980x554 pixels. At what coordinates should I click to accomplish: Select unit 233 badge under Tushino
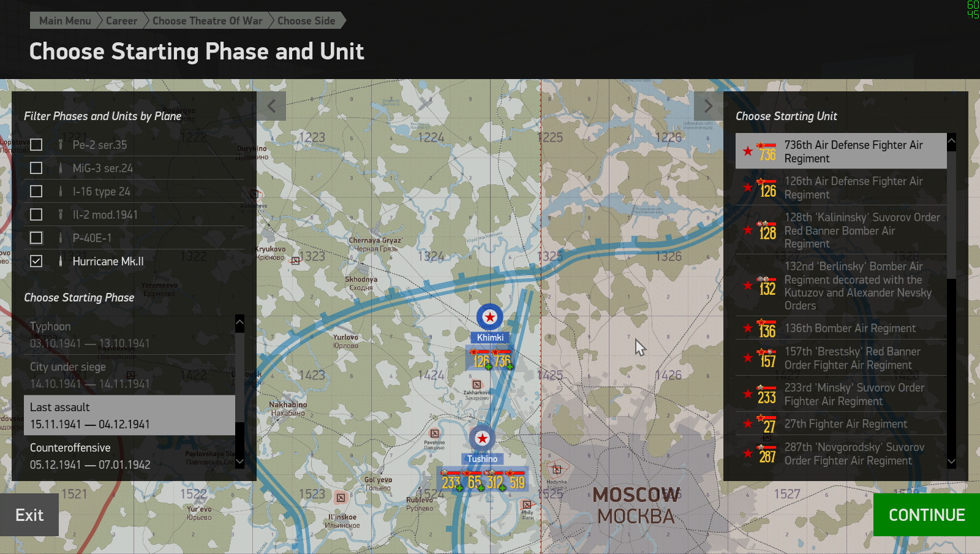[451, 481]
